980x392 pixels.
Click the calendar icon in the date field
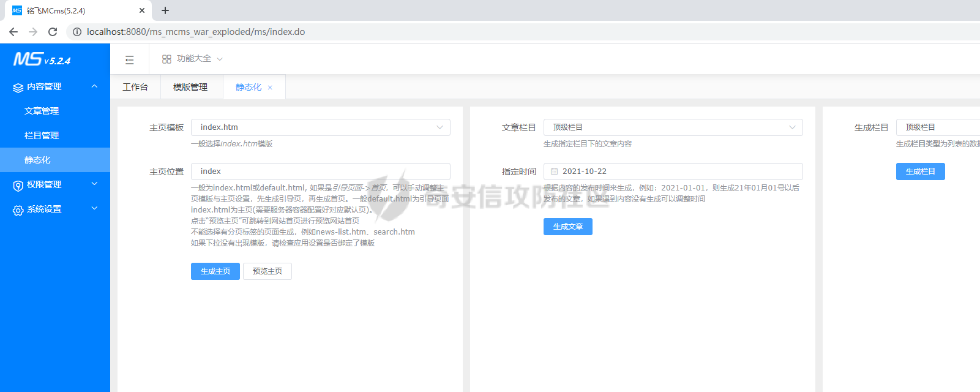pos(554,171)
